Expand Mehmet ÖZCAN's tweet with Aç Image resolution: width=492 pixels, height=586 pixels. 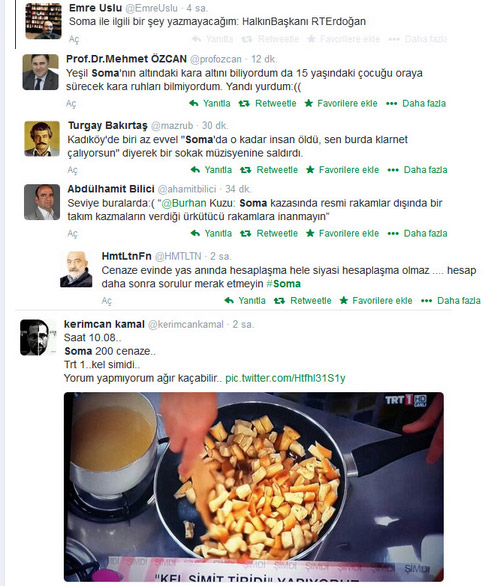click(71, 104)
